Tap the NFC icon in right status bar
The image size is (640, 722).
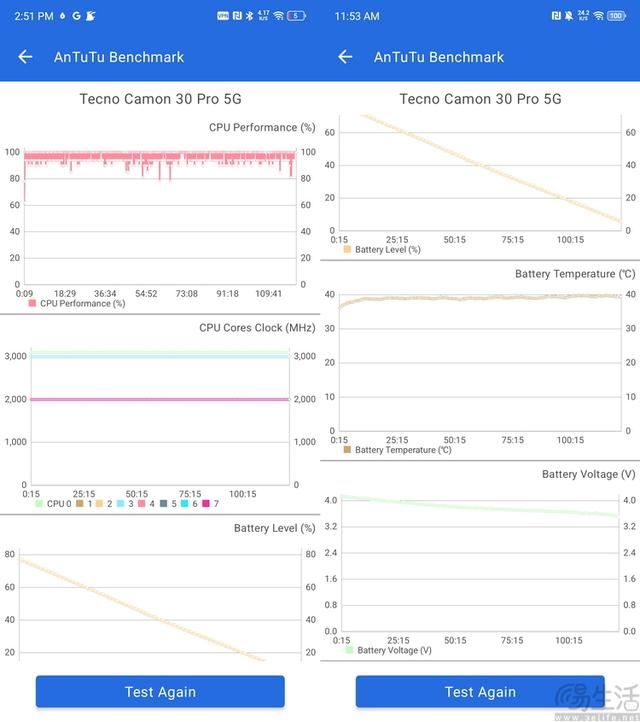(555, 16)
